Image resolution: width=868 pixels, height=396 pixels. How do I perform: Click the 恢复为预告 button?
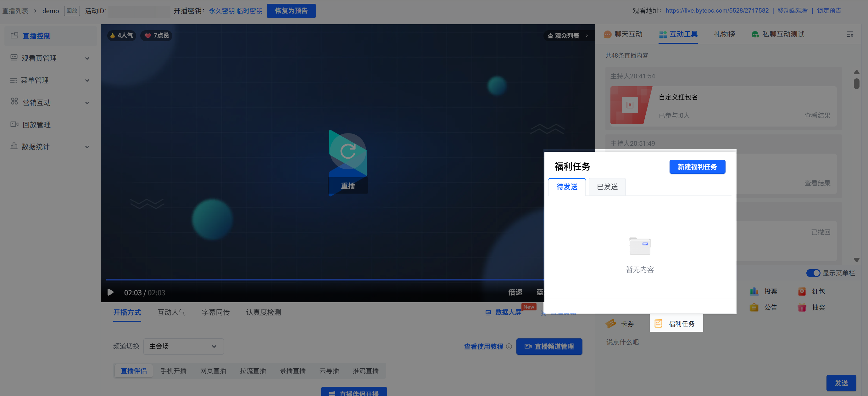coord(291,11)
